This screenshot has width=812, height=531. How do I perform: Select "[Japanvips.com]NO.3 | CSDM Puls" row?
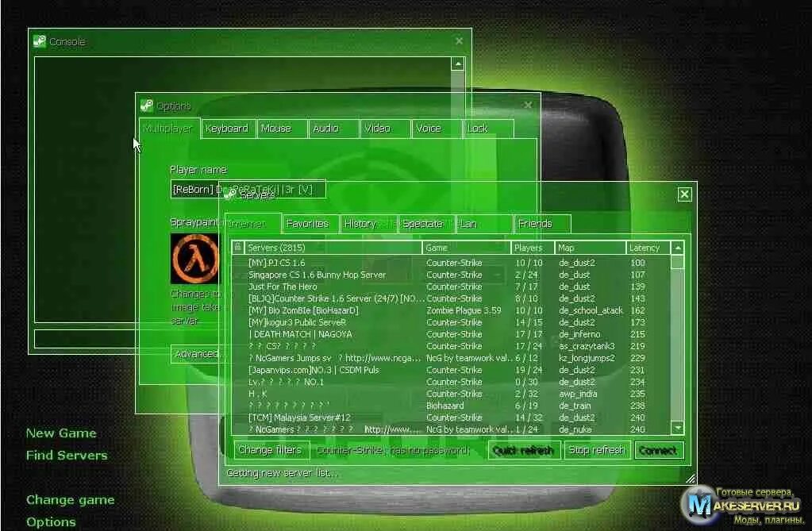click(x=452, y=370)
